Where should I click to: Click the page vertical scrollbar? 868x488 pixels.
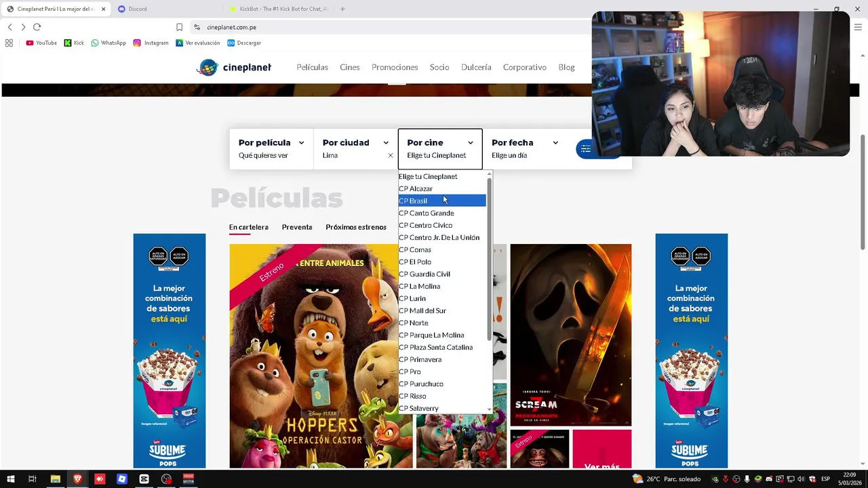click(x=863, y=192)
